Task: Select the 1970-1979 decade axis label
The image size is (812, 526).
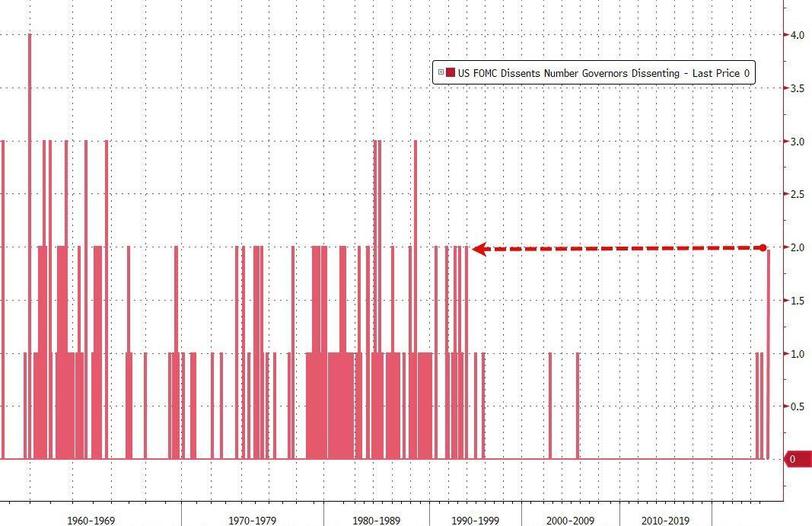Action: point(252,521)
